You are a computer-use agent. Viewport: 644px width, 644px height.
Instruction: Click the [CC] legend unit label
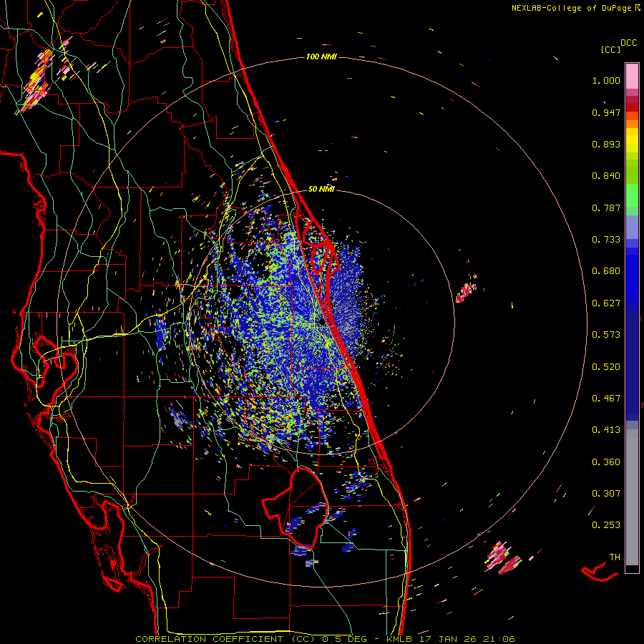[610, 49]
